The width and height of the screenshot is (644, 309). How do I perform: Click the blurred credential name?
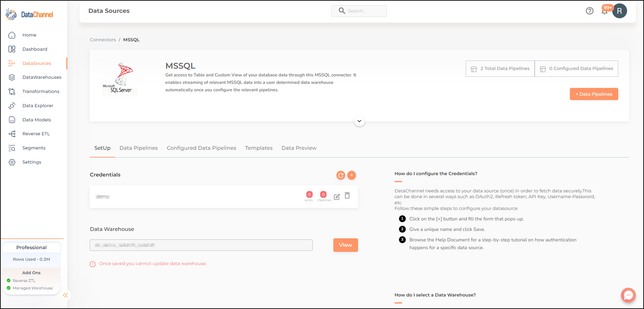103,197
